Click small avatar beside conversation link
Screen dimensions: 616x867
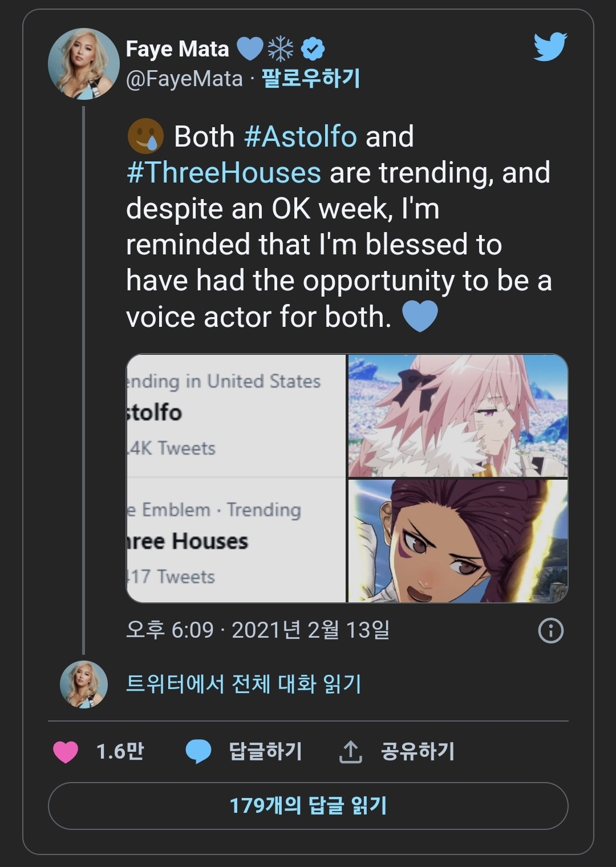coord(84,684)
